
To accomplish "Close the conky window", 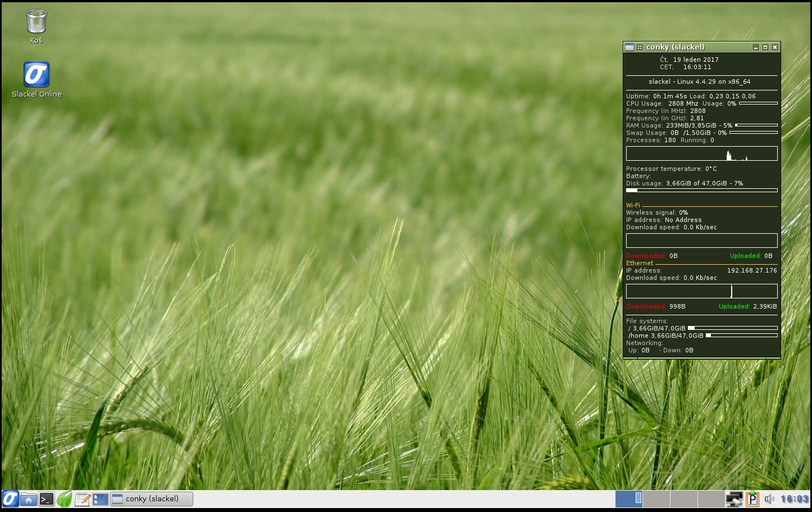I will tap(775, 47).
